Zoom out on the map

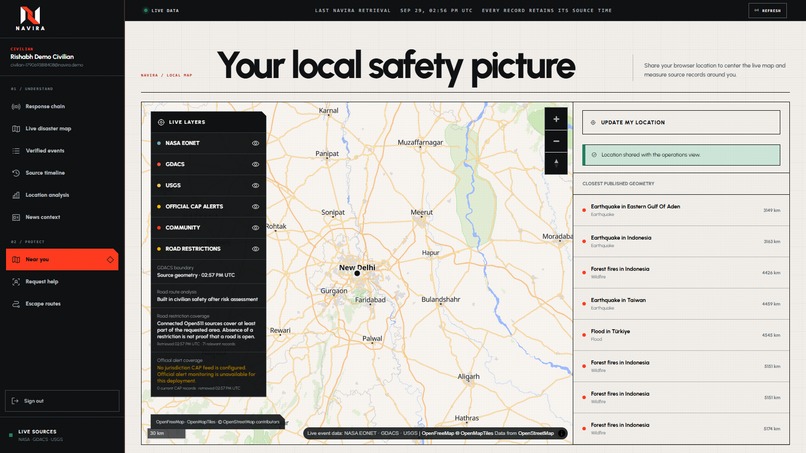556,141
